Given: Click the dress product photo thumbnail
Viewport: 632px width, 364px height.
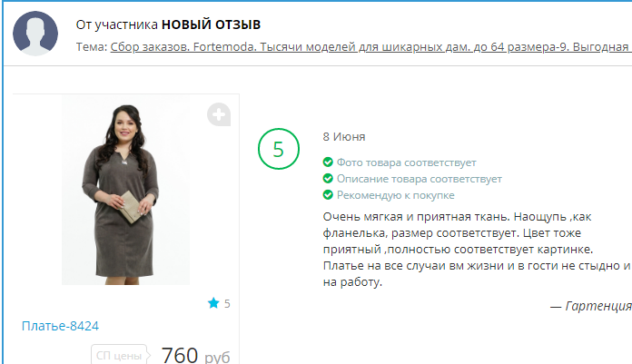Looking at the screenshot, I should coord(125,190).
